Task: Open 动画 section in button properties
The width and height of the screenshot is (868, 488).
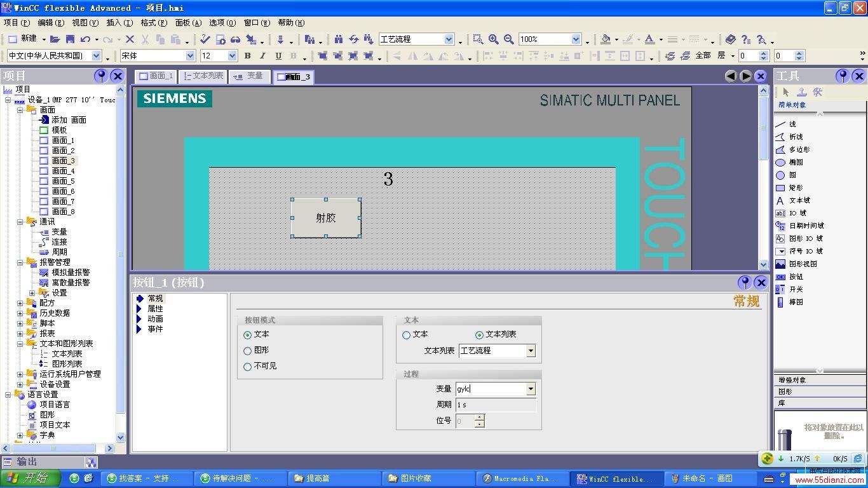Action: click(x=155, y=319)
